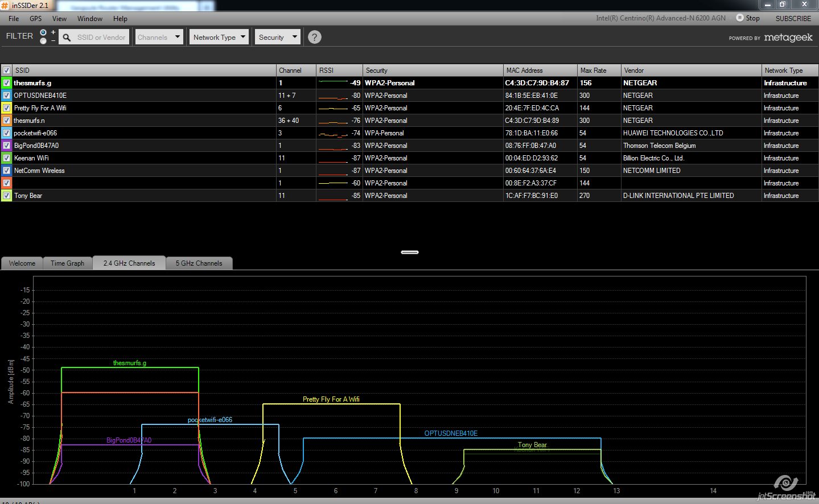Viewport: 819px width, 504px height.
Task: Click MAC address 84:1B:5E:EB:41:0E
Action: 531,96
